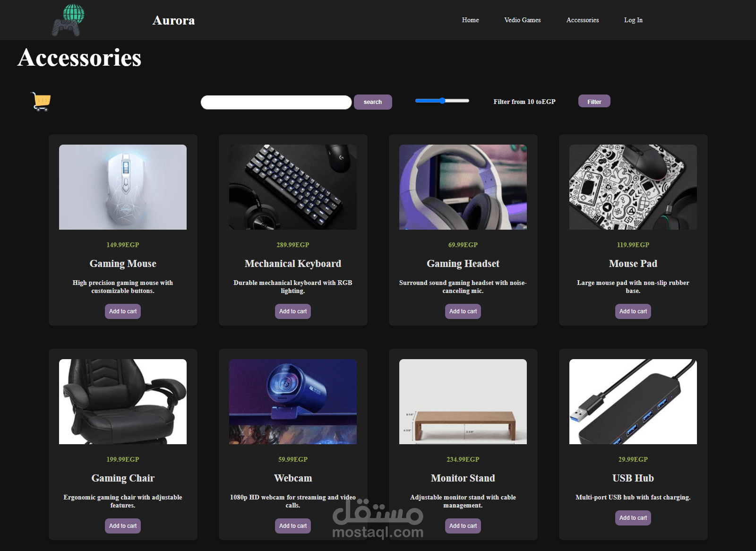This screenshot has width=756, height=551.
Task: Add Webcam to cart
Action: click(x=293, y=526)
